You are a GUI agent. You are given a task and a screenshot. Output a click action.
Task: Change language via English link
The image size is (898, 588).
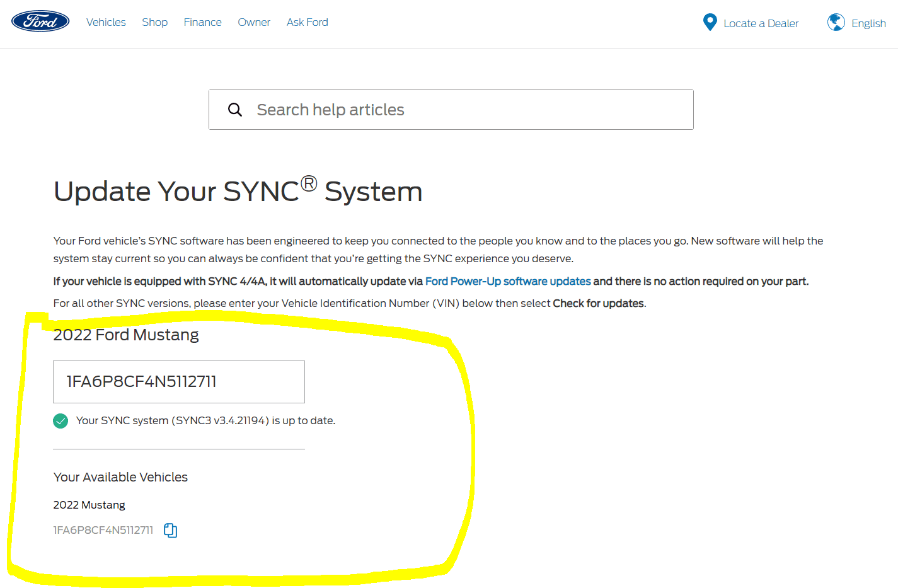click(868, 23)
